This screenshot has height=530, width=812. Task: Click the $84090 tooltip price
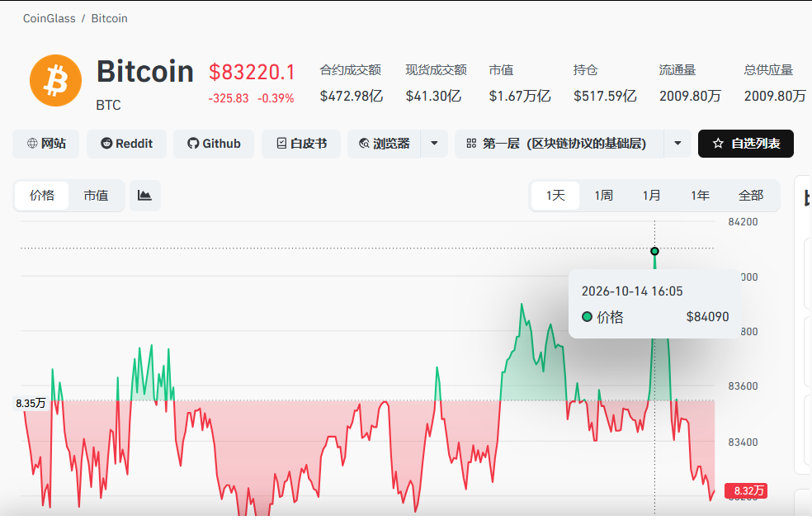(x=707, y=316)
